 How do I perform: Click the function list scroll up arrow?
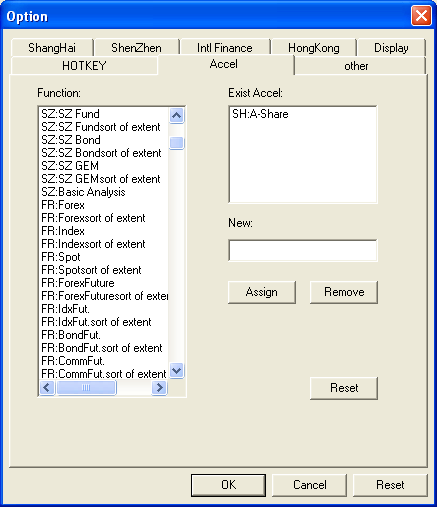click(176, 116)
